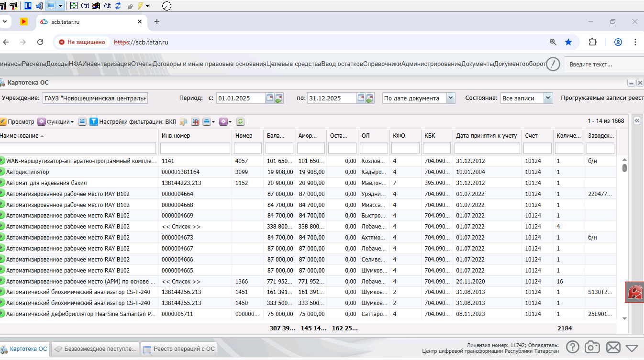Viewport: 644px width, 360px height.
Task: Open the Инвентаризация menu
Action: tap(107, 64)
